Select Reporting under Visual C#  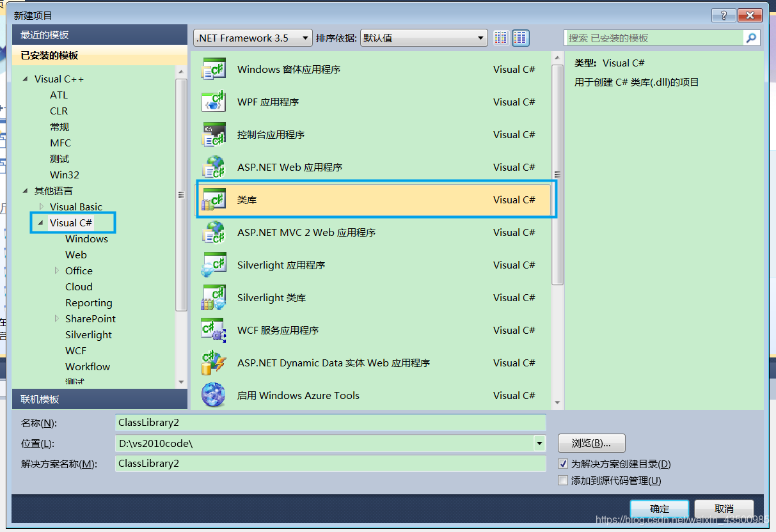(88, 302)
